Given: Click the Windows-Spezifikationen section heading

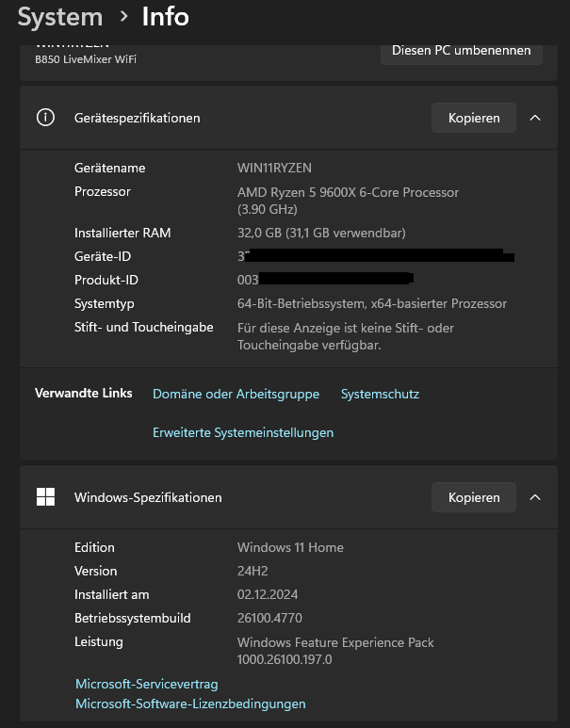Looking at the screenshot, I should point(148,497).
